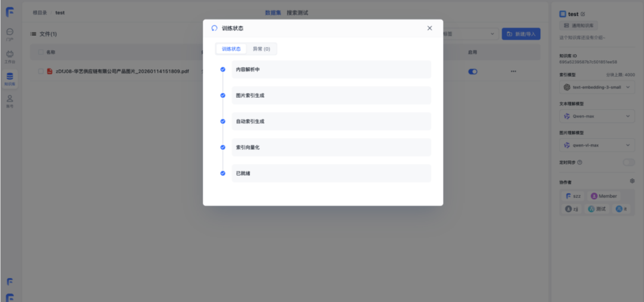
Task: Open collaborator settings gear icon
Action: pos(632,181)
